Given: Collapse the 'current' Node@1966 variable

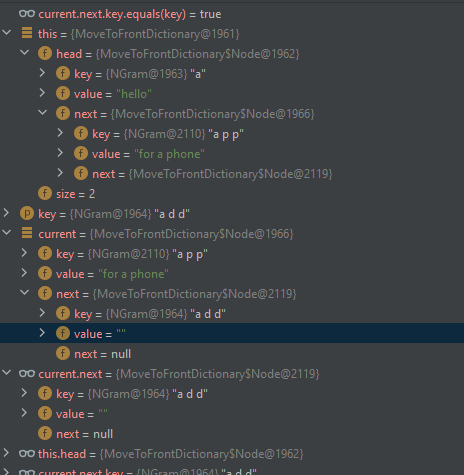Looking at the screenshot, I should 7,233.
